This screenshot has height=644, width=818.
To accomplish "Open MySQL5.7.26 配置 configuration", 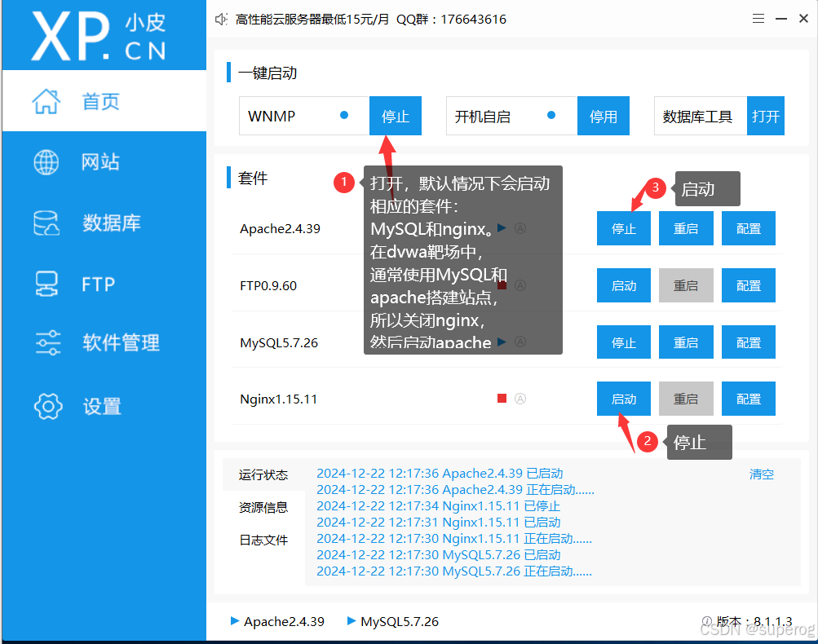I will 749,342.
